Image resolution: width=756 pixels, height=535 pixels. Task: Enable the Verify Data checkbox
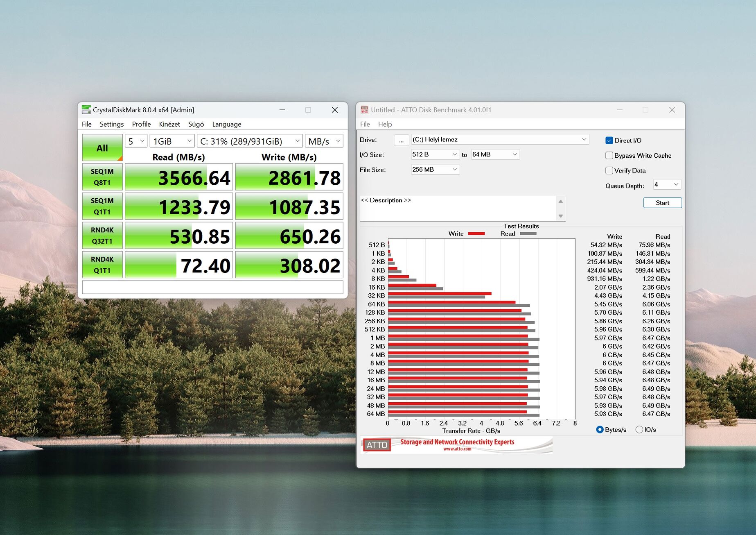609,170
